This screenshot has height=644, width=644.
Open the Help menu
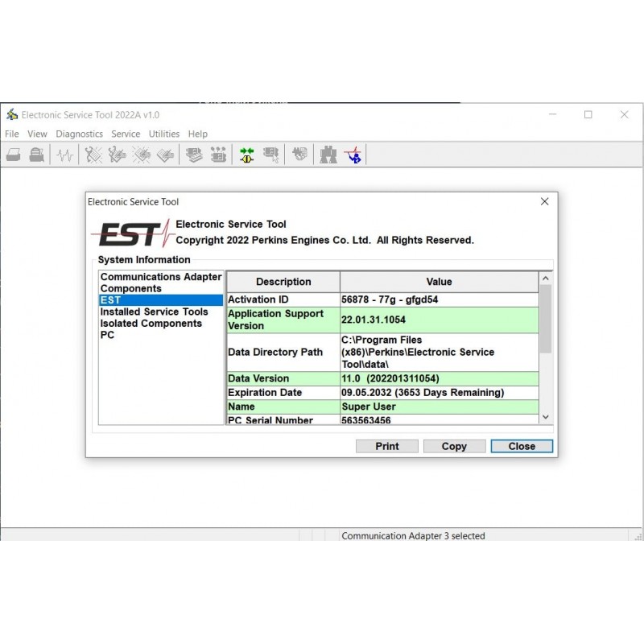click(198, 134)
